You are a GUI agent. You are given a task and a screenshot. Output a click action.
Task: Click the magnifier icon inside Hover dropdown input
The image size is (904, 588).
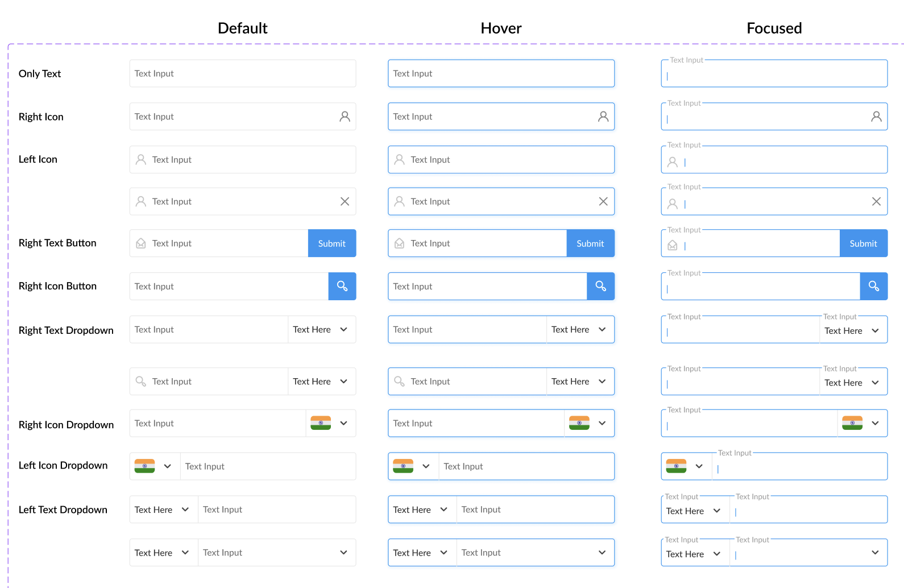click(x=400, y=382)
